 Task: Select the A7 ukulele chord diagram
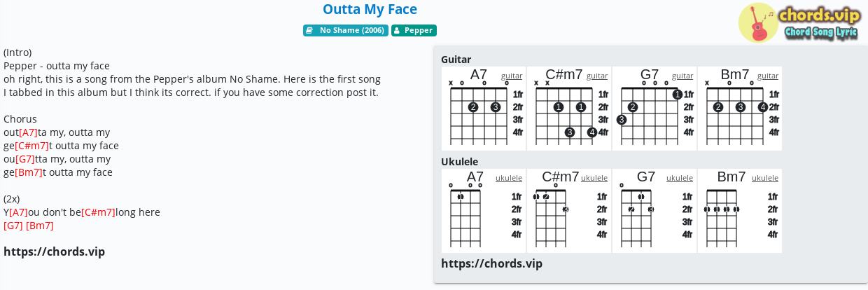[484, 211]
